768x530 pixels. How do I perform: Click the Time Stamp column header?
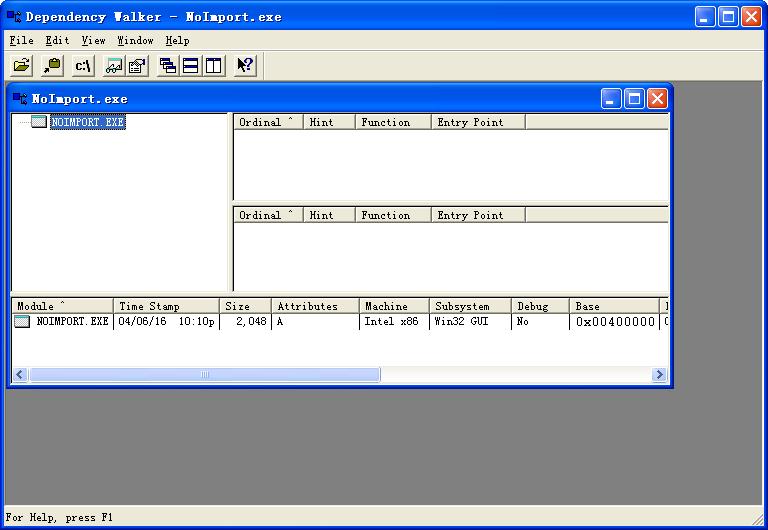166,306
